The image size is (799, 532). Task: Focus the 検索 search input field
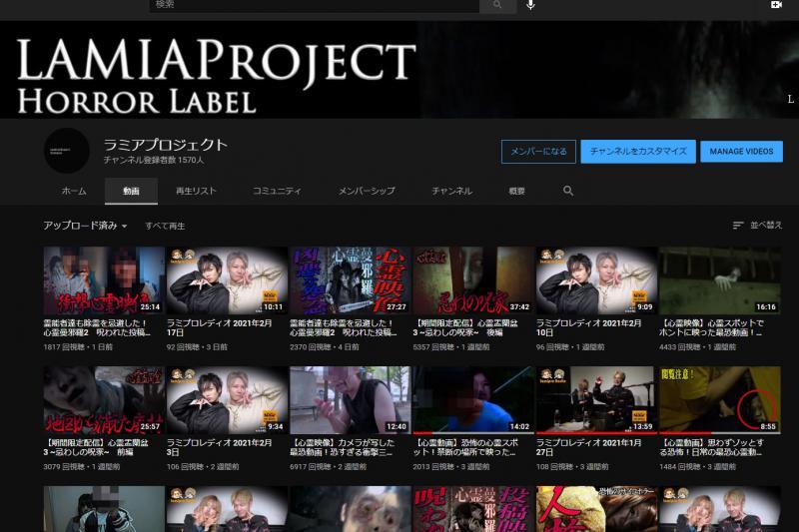[314, 5]
